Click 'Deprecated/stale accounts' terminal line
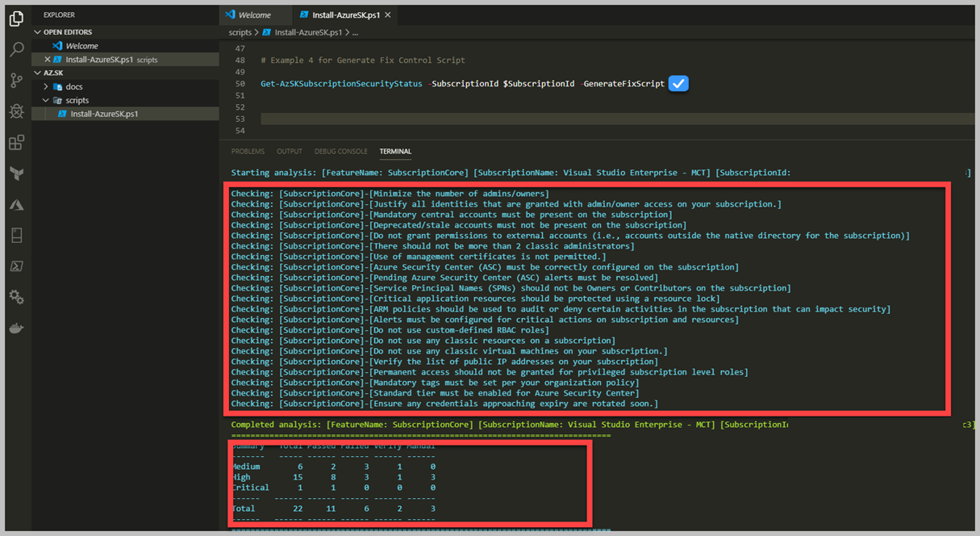Screen dimensions: 980x536 pos(459,225)
